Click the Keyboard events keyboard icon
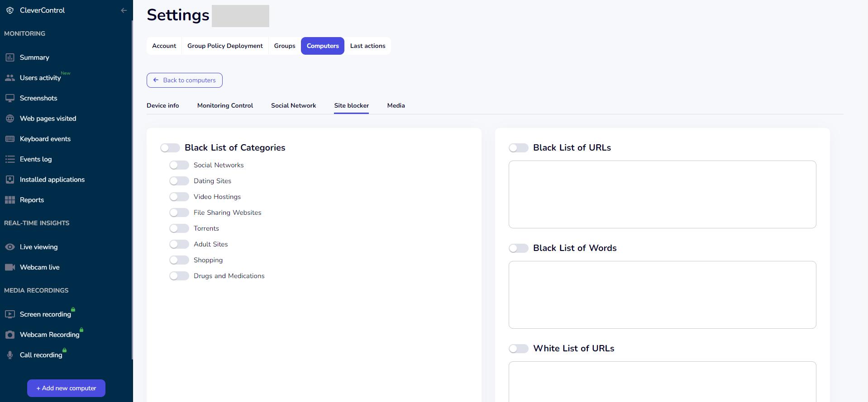 coord(10,139)
